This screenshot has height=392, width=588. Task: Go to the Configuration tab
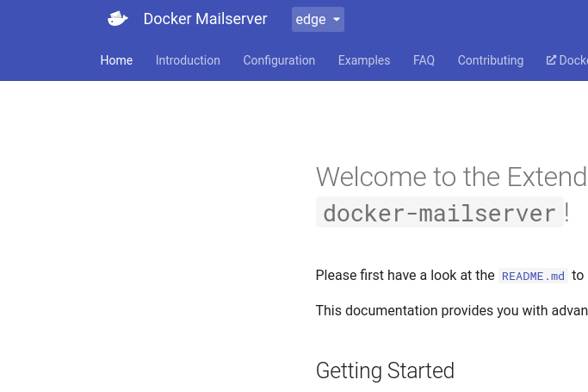click(x=279, y=60)
